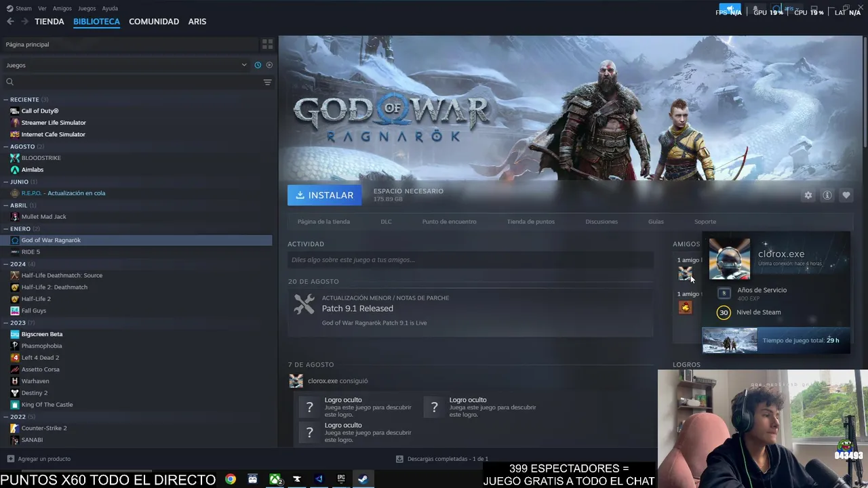Open Soporte link
This screenshot has width=868, height=488.
tap(705, 222)
